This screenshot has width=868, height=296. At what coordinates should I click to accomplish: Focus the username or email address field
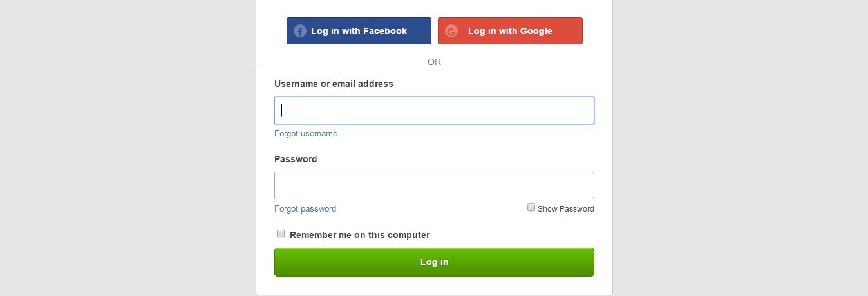tap(434, 110)
